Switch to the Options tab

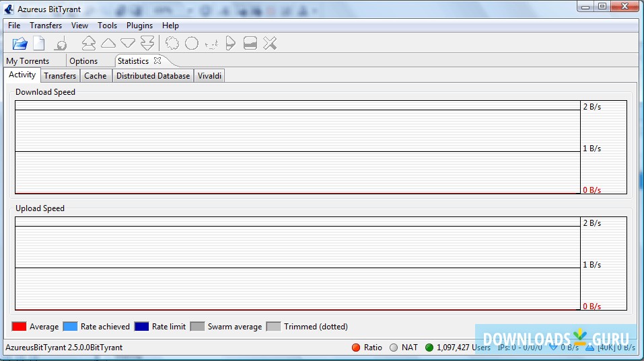(x=83, y=61)
